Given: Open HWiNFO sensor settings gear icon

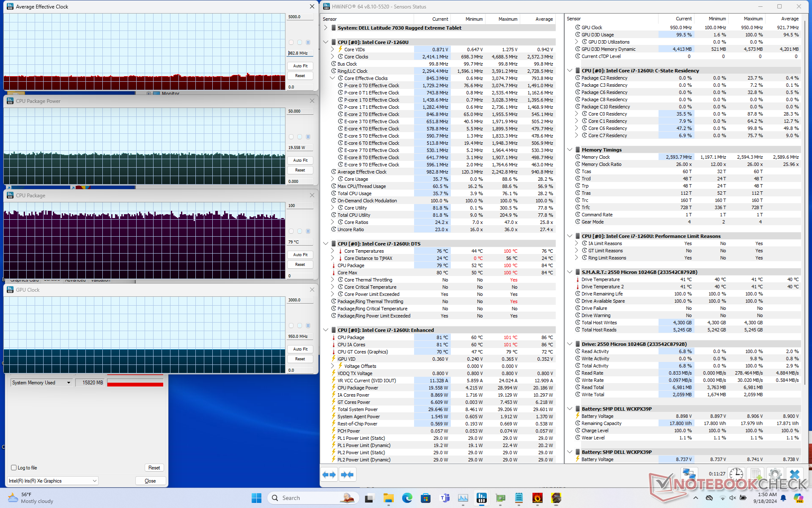Looking at the screenshot, I should (x=775, y=474).
